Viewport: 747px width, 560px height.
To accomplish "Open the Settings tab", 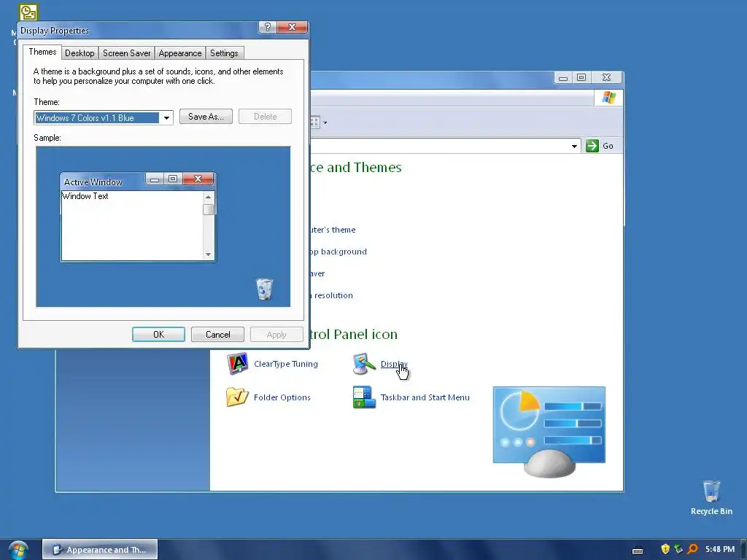I will pyautogui.click(x=224, y=52).
